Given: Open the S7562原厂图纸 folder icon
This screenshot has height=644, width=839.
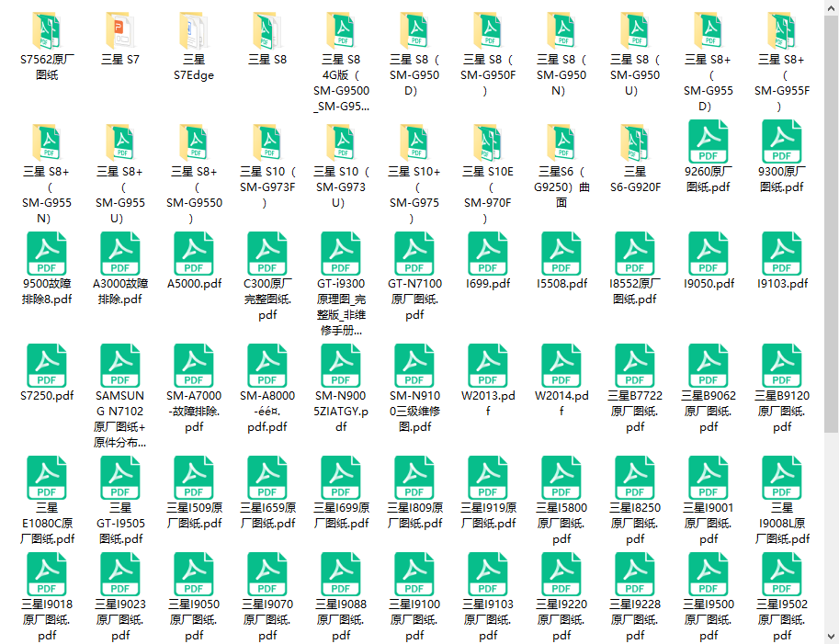Looking at the screenshot, I should coord(47,31).
